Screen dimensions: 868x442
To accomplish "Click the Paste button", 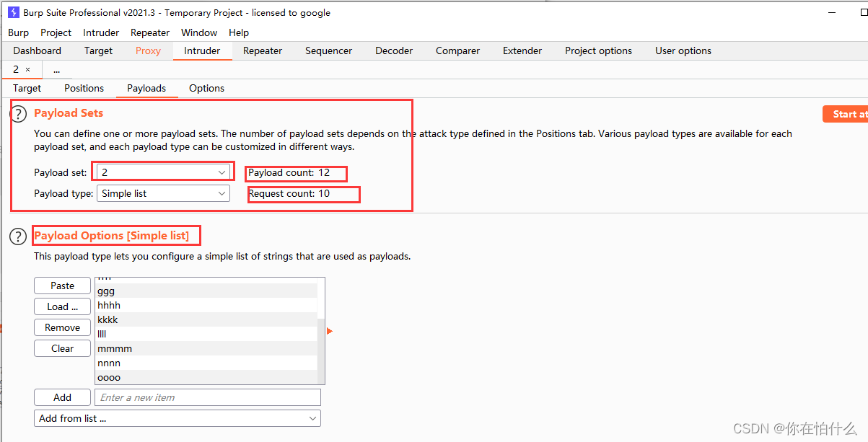I will (x=63, y=286).
